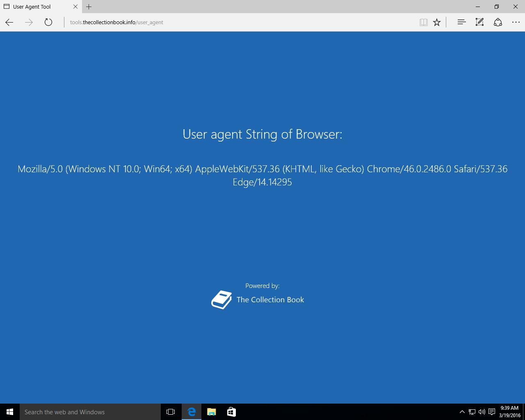Open the Share icon in toolbar
This screenshot has height=420, width=525.
pyautogui.click(x=498, y=22)
